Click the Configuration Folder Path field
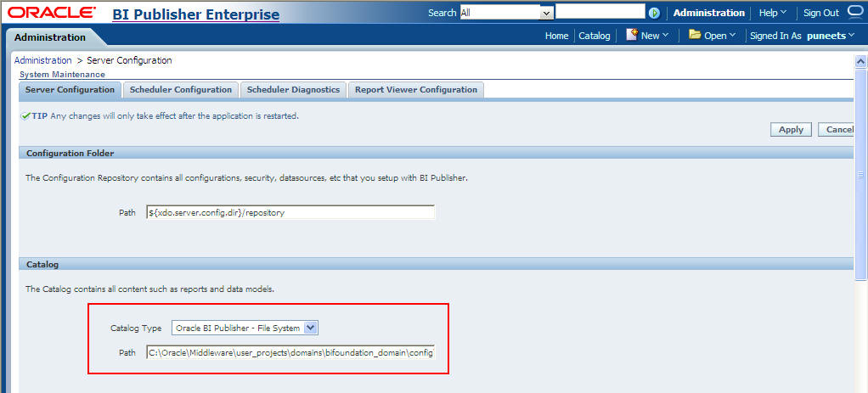 tap(290, 212)
